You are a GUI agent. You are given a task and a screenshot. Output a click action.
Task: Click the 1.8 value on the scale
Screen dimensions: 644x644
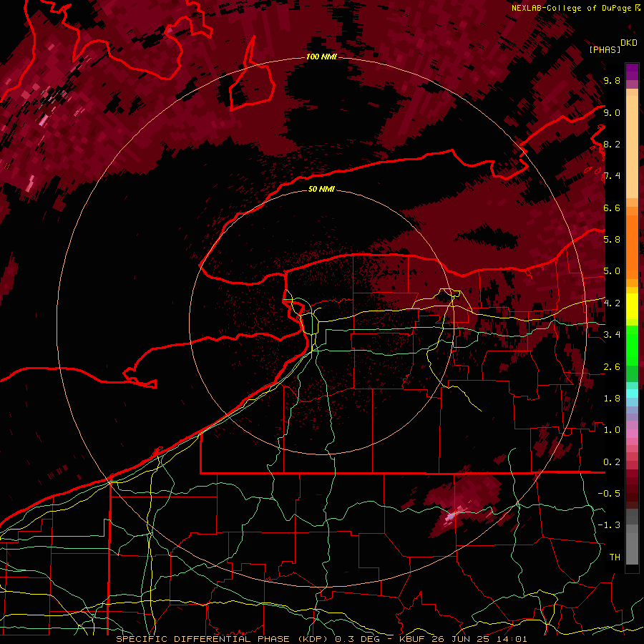click(x=612, y=399)
